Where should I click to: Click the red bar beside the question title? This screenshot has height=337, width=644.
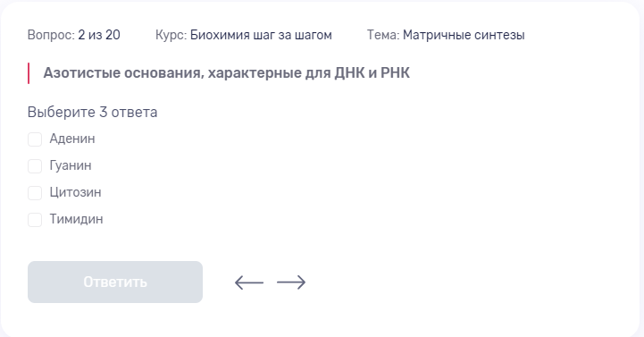coord(29,73)
